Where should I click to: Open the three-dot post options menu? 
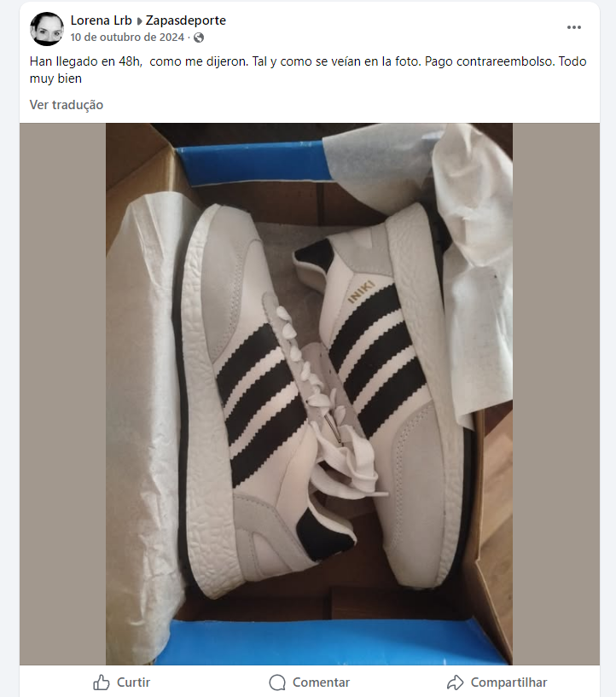tap(574, 27)
